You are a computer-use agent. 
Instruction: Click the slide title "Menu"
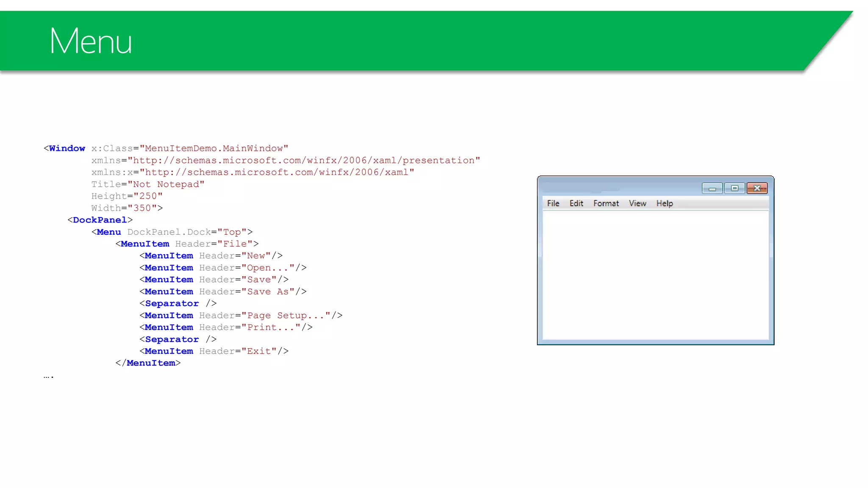91,41
